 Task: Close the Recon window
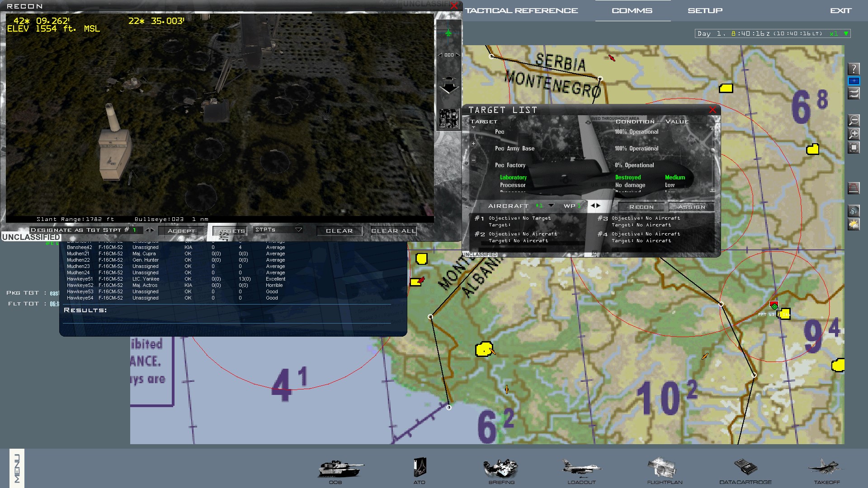pos(454,6)
